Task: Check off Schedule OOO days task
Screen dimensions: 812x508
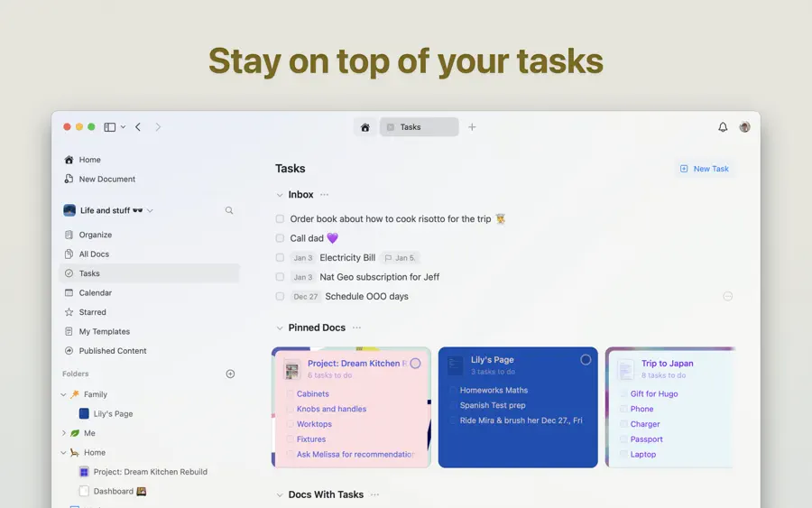Action: (x=280, y=296)
